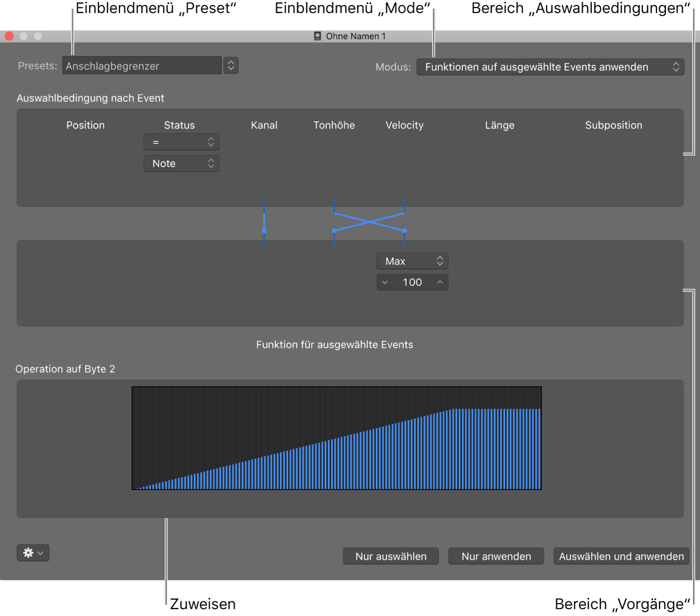
Task: Open the Note status type popup
Action: point(181,164)
